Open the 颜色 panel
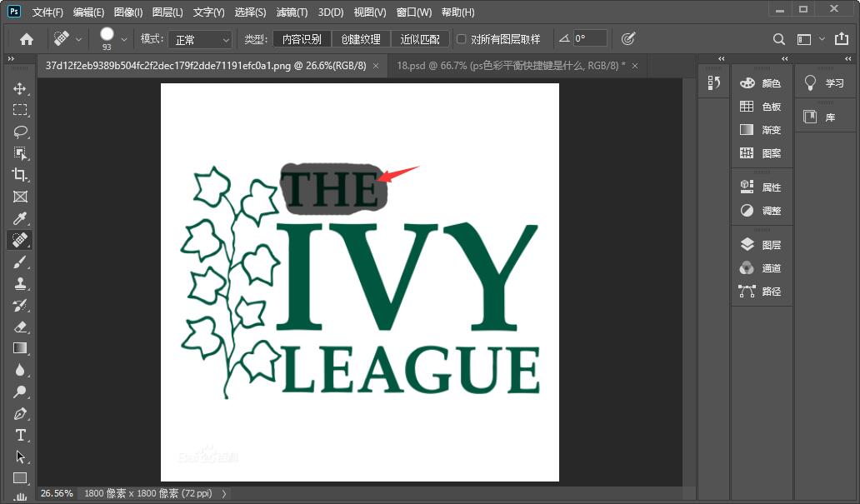860x504 pixels. point(762,83)
